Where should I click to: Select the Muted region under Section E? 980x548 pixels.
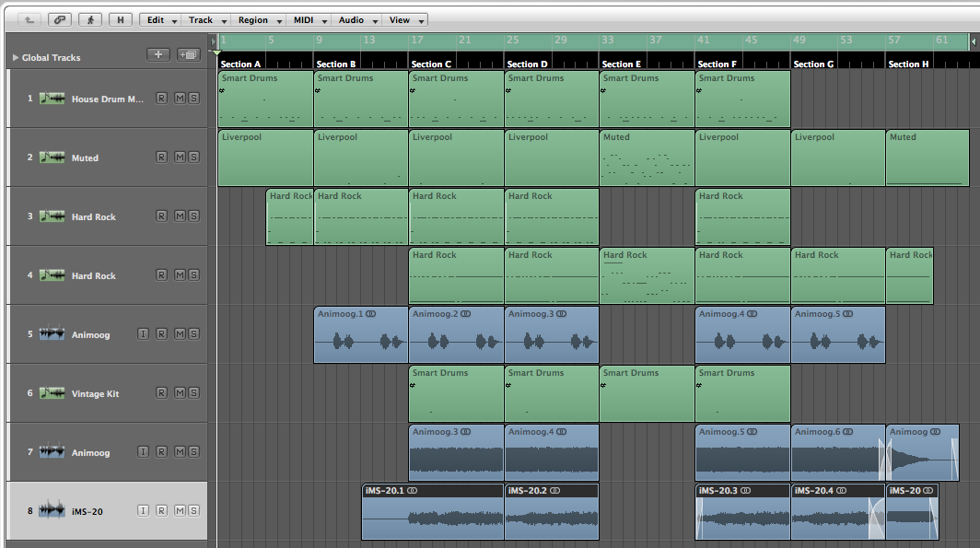[647, 158]
